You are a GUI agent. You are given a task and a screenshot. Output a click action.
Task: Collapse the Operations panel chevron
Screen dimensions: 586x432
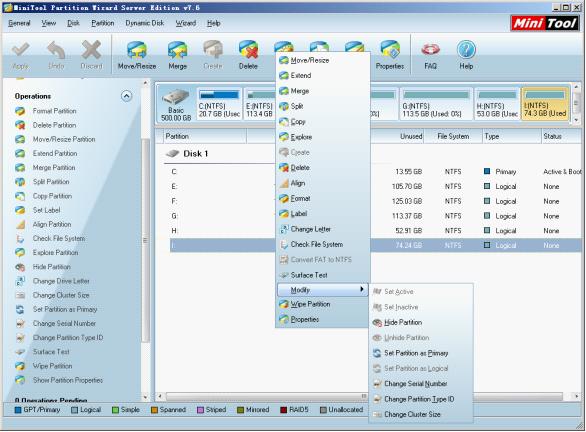pos(126,96)
